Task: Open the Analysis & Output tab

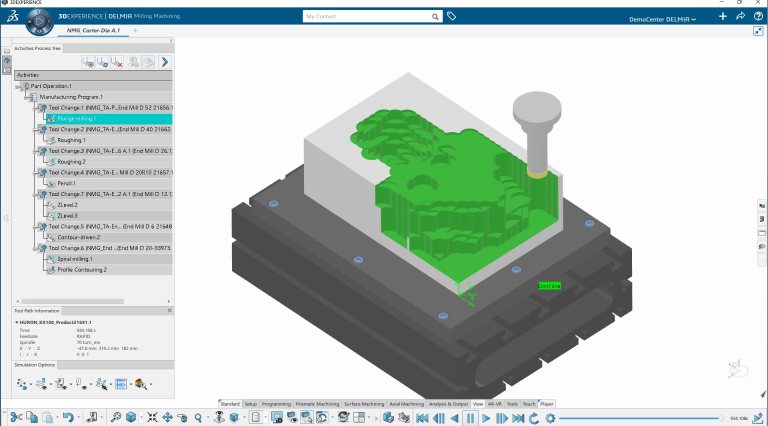Action: (446, 403)
